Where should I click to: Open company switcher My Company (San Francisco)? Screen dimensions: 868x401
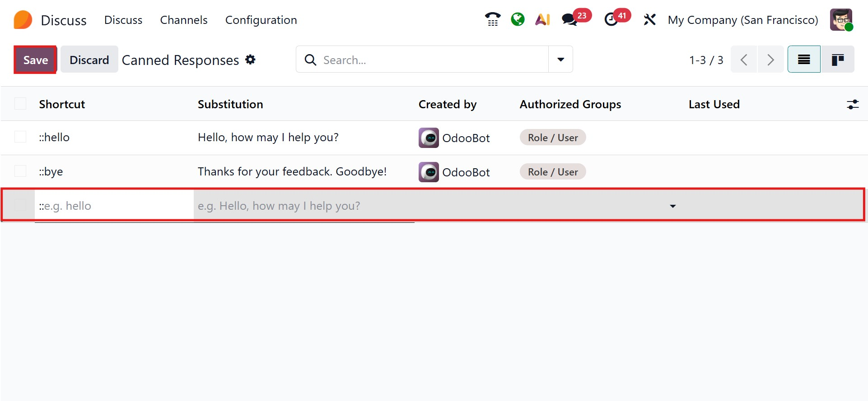click(x=742, y=20)
